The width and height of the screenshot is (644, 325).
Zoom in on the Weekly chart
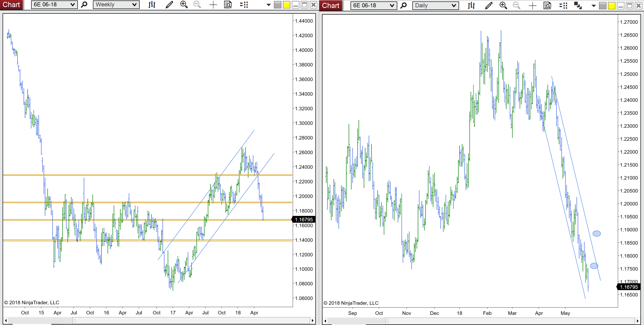click(x=184, y=4)
